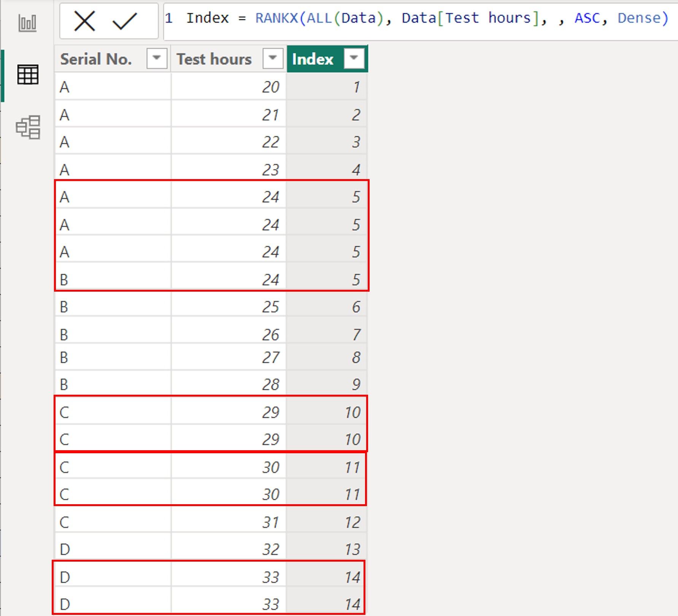Viewport: 678px width, 616px height.
Task: Select Index cell with value 3
Action: click(x=327, y=141)
